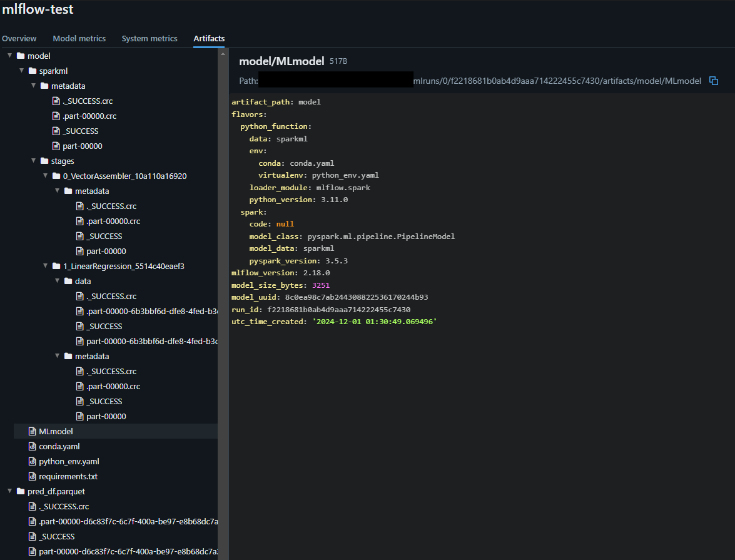This screenshot has width=735, height=560.
Task: Click the pred_df.parquet folder icon
Action: pos(21,492)
